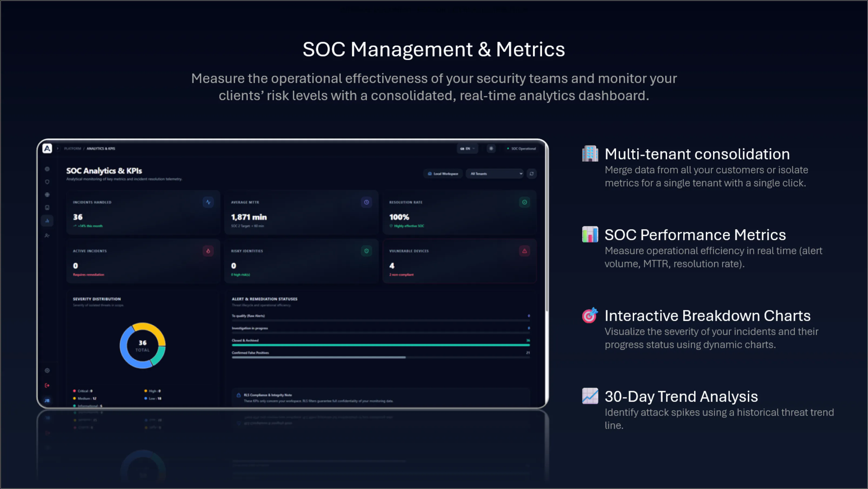
Task: Click the green check icon on Resolution Rate
Action: coord(525,202)
